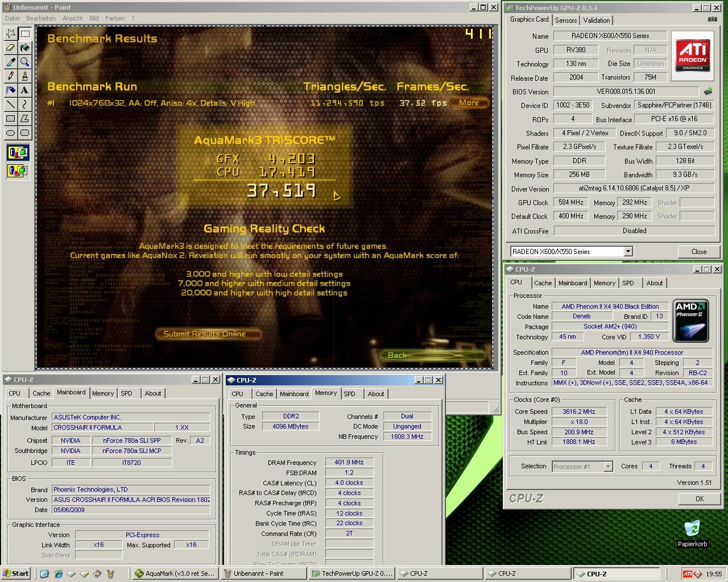Screen dimensions: 728x582
Task: Switch to TechPowerUp GPU-Z taskbar button
Action: pyautogui.click(x=352, y=573)
